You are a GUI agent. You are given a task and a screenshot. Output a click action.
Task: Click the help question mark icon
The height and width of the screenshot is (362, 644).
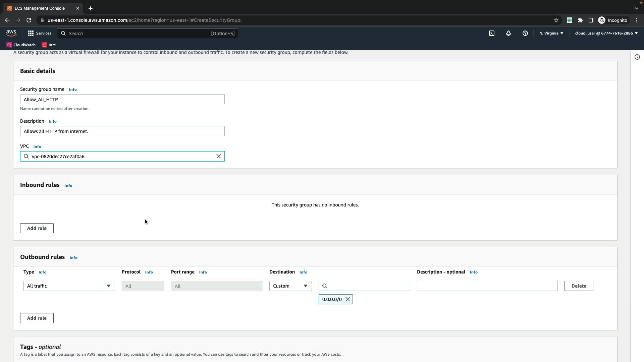(x=525, y=33)
